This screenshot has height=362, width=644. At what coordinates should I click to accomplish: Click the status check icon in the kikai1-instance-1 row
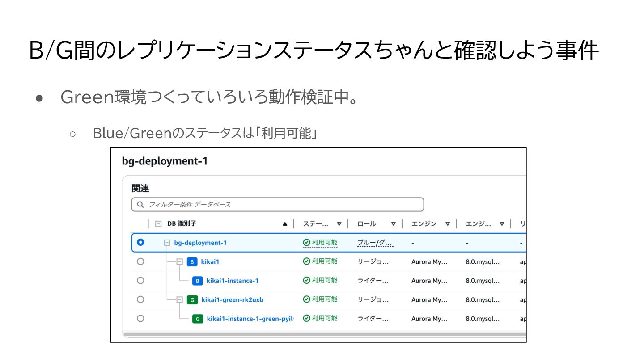(306, 281)
